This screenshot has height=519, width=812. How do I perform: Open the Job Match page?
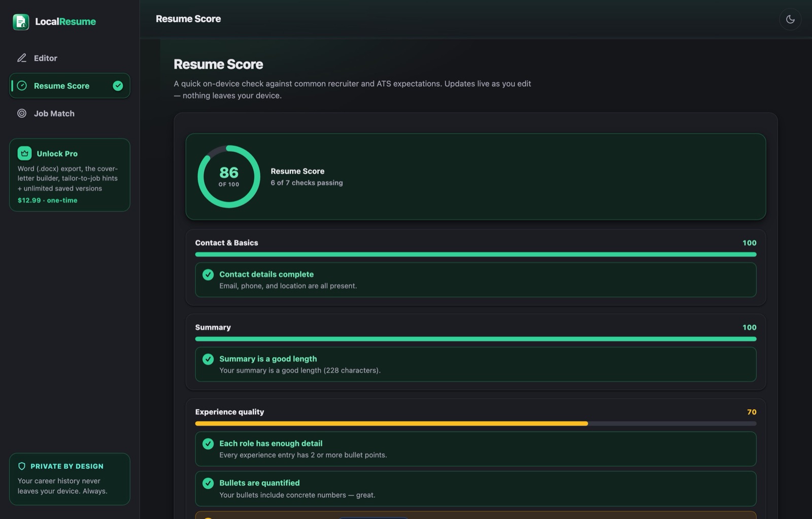(x=70, y=113)
